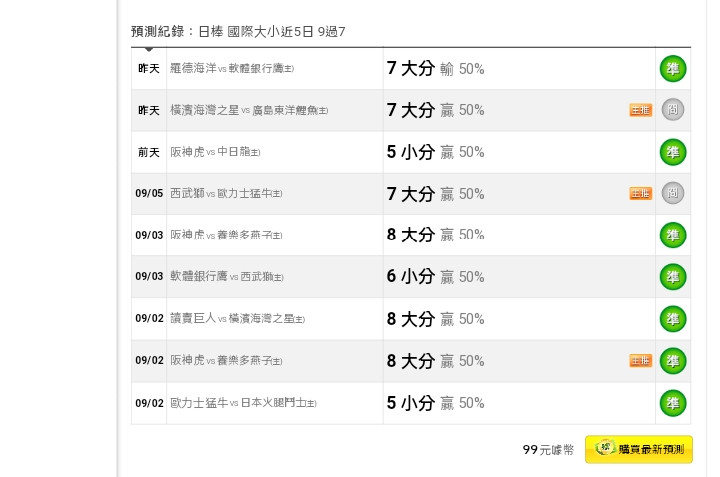
Task: Click the 預測紀錄 heading text
Action: tap(158, 31)
